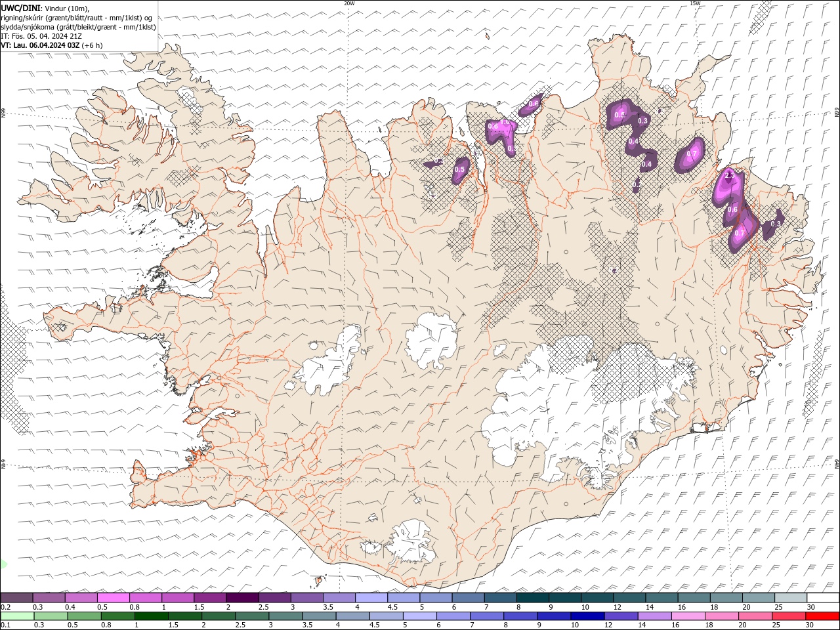The image size is (840, 630).
Task: Click the crimson swatch at rain value 25
Action: coord(789,616)
